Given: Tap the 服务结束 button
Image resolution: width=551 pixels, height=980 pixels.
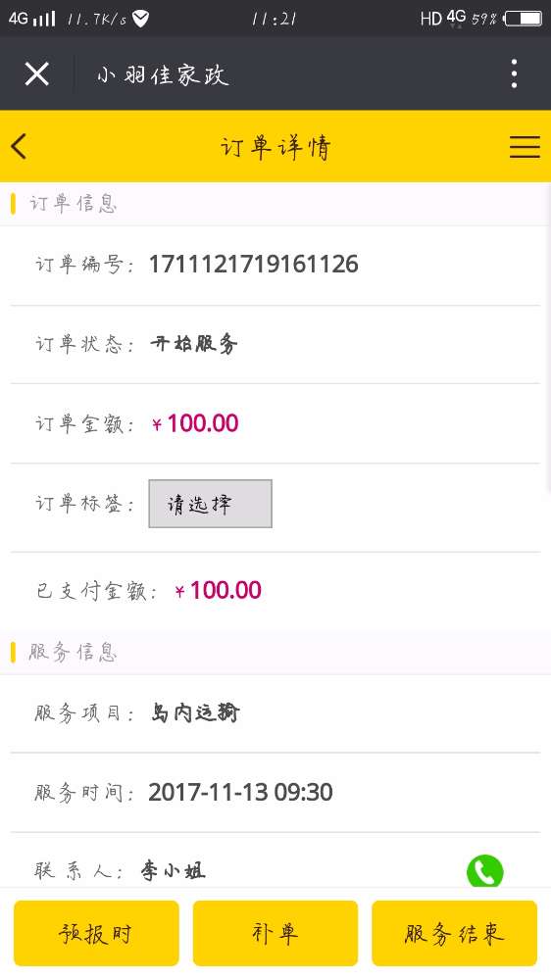Looking at the screenshot, I should click(455, 933).
